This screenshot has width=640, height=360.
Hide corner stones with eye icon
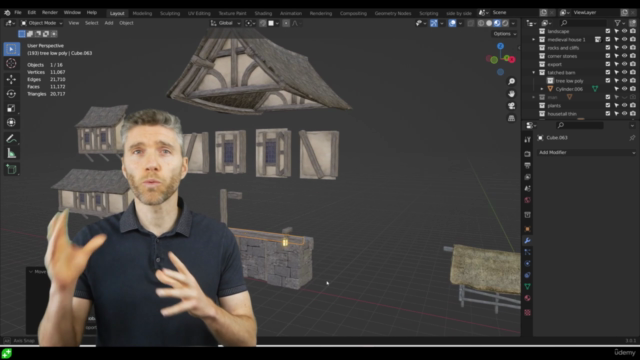pos(624,56)
